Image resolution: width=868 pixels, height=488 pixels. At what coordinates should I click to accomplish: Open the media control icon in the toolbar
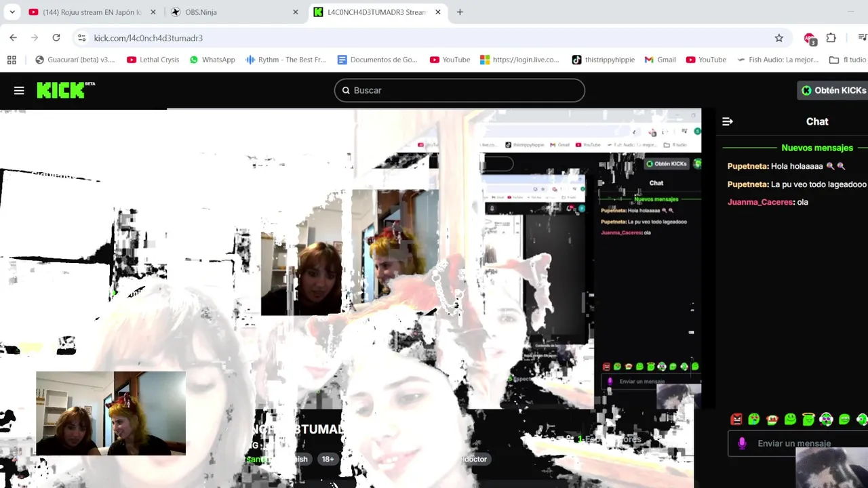(x=862, y=38)
